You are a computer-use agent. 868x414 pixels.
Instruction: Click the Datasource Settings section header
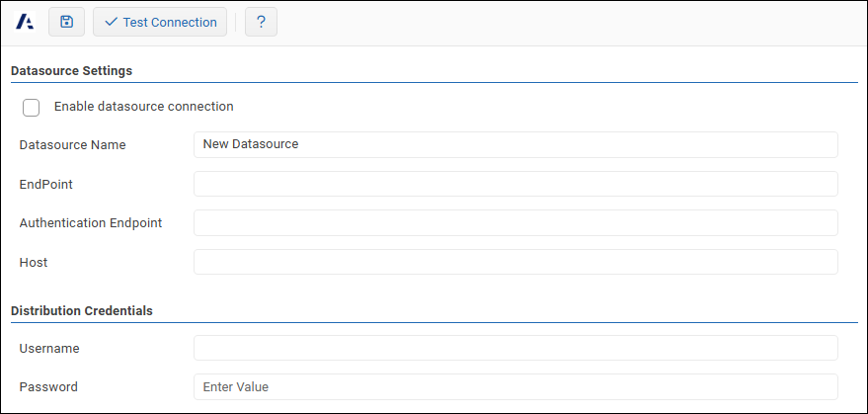point(71,71)
